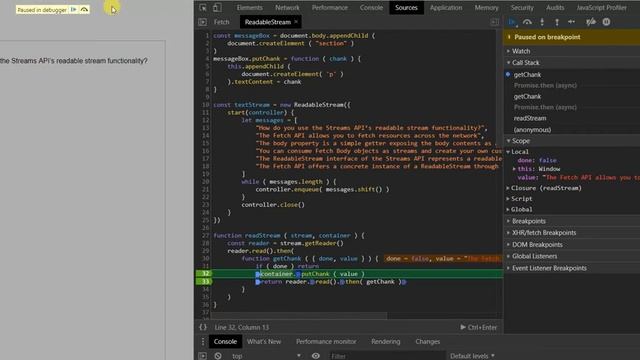Switch to the Elements panel tab
Viewport: 640px width, 360px height.
click(249, 8)
